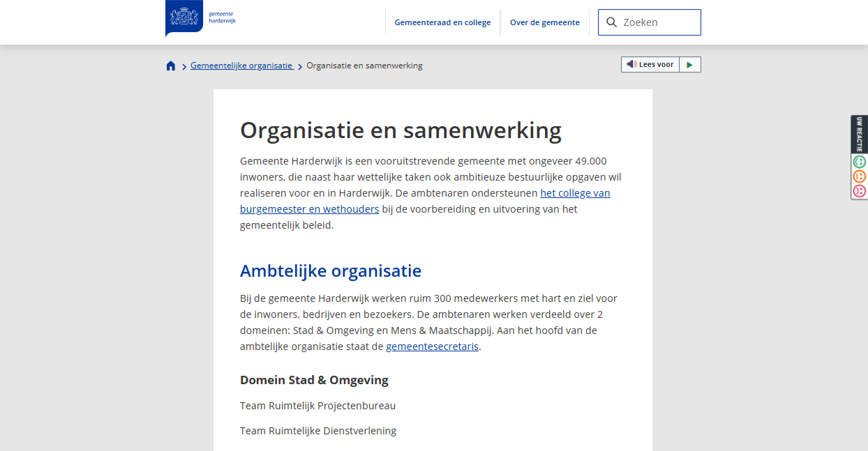
Task: Click the Organisatie en samenwerking breadcrumb text
Action: pos(364,66)
